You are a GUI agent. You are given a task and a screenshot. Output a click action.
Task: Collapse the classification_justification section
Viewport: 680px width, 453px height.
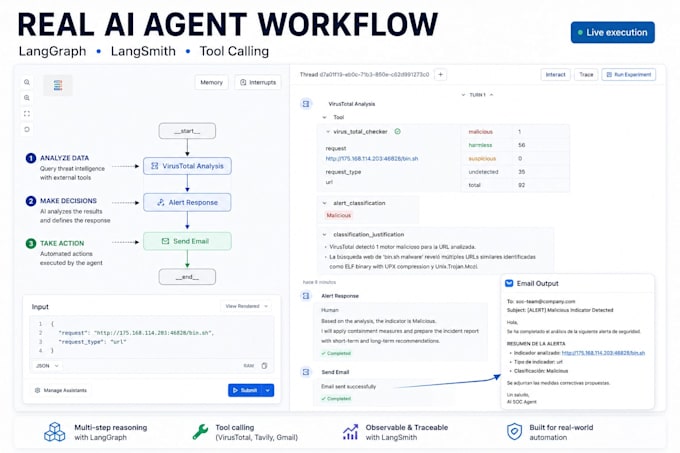pos(324,235)
